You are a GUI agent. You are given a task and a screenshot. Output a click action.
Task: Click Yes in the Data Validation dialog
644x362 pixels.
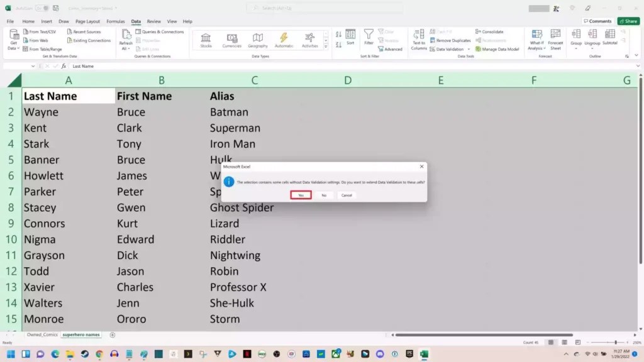pos(301,195)
